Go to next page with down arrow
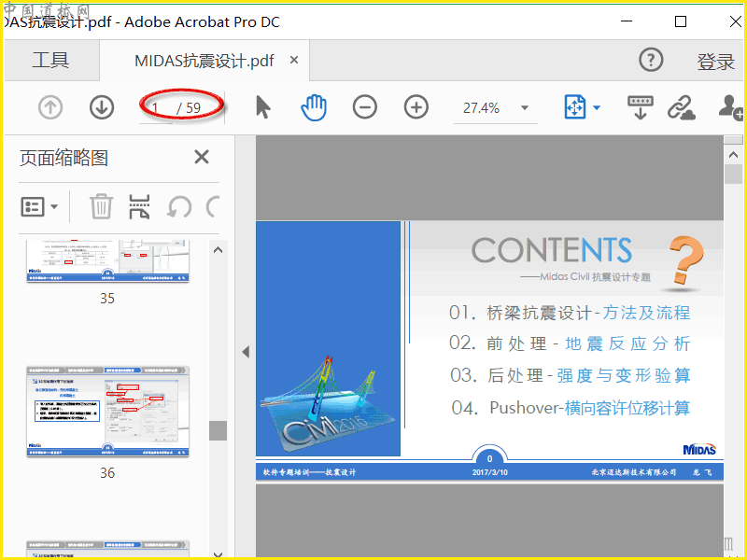 click(x=102, y=107)
